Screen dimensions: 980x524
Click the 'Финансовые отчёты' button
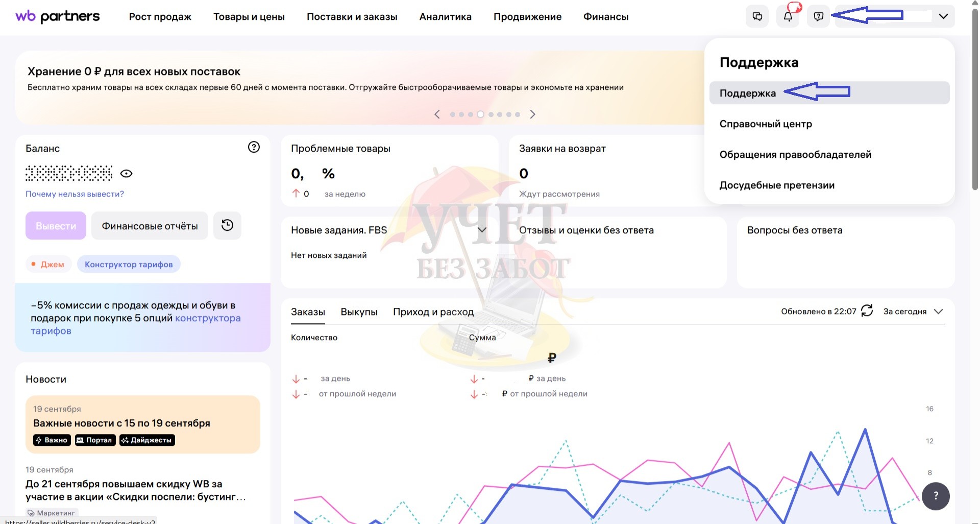(x=150, y=226)
